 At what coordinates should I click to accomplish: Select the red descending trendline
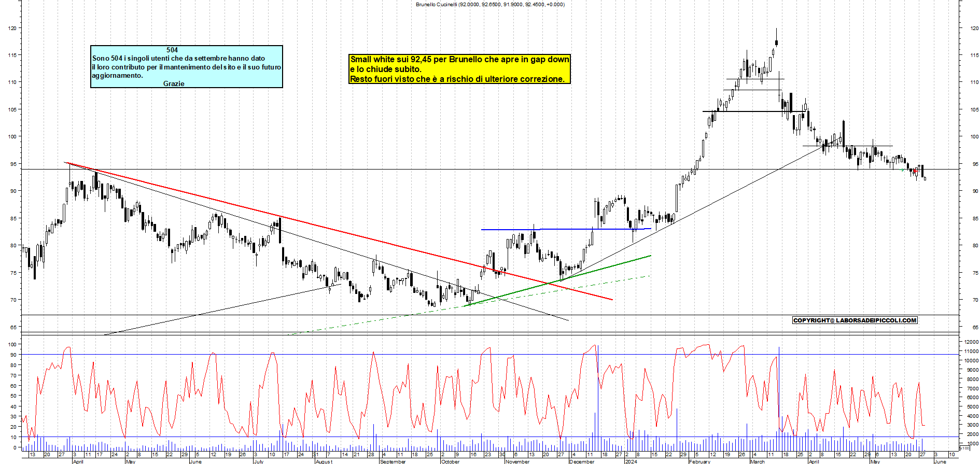click(x=340, y=231)
